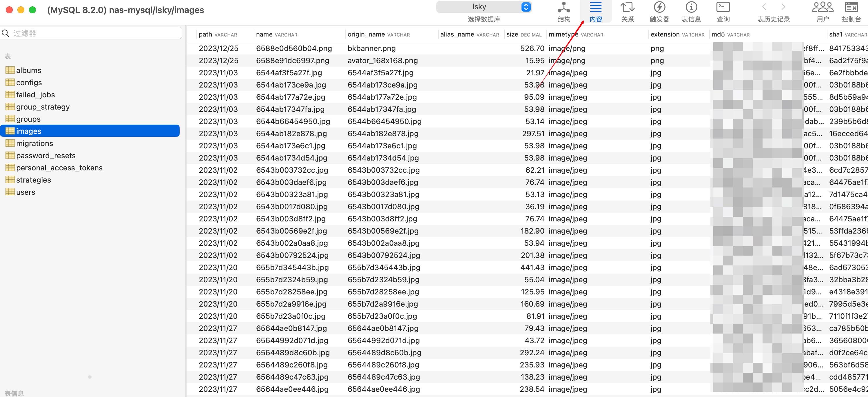
Task: Select the users table in sidebar
Action: coord(25,192)
